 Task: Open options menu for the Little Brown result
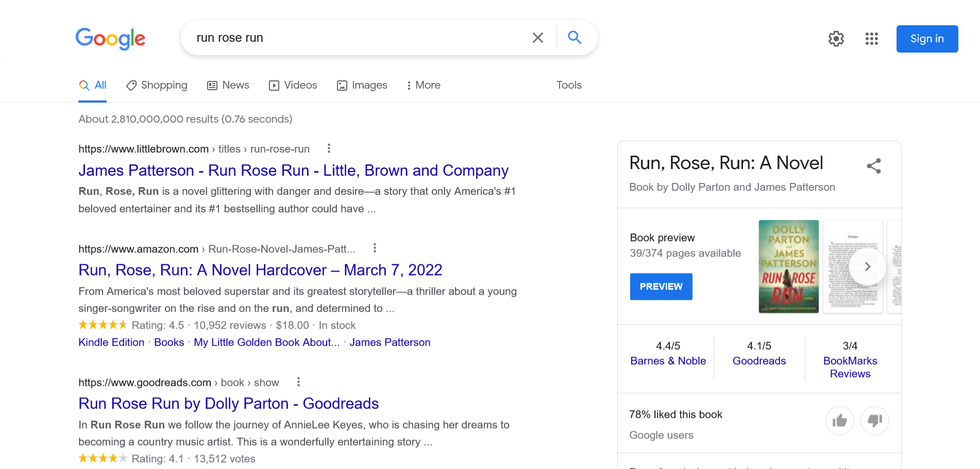tap(329, 148)
